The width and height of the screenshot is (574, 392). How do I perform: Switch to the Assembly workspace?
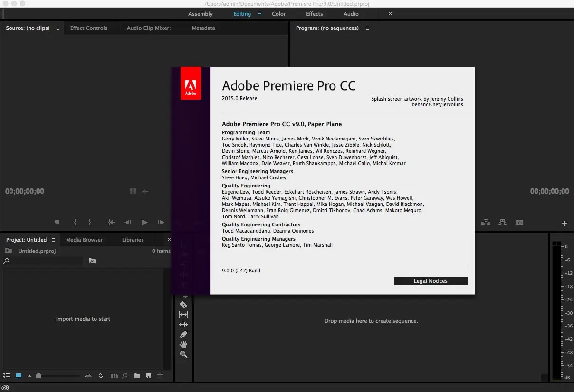pyautogui.click(x=201, y=14)
